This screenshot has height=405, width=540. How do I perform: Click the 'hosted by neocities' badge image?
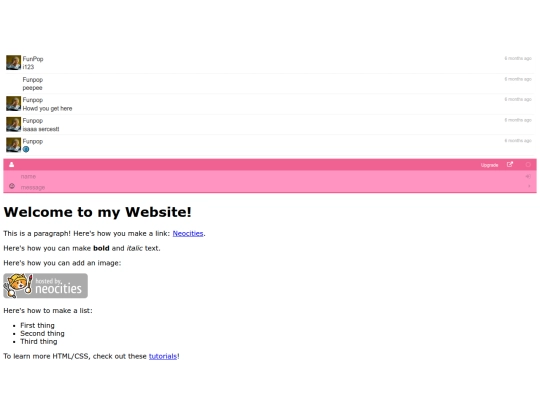(45, 285)
